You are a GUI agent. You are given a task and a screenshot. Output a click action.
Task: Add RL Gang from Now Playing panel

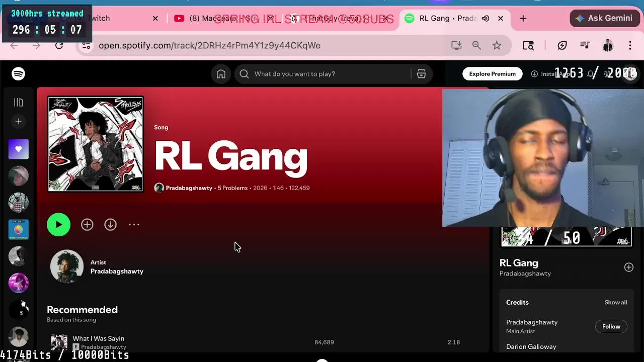629,267
